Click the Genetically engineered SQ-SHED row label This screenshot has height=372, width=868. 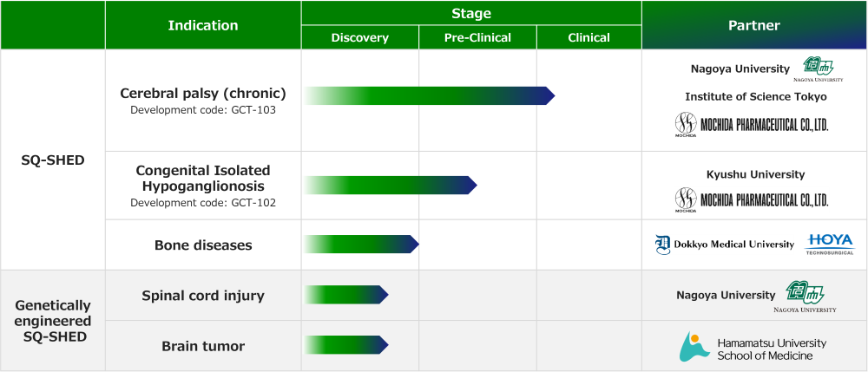(x=53, y=321)
